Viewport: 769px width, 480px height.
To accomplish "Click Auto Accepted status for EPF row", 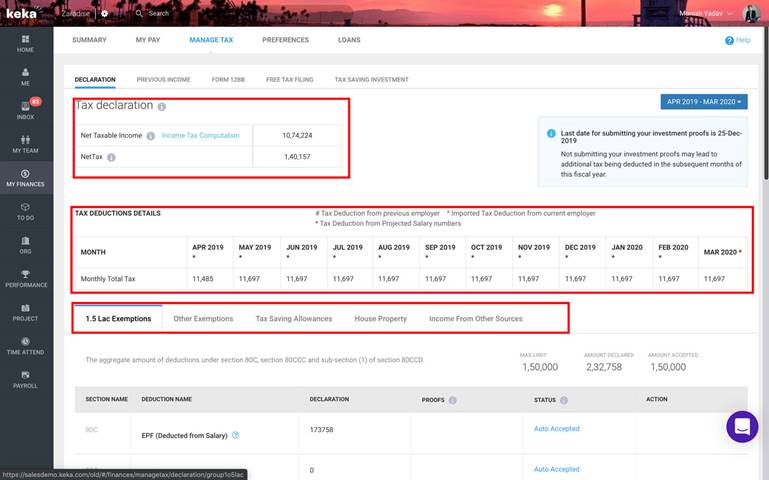I will coord(557,429).
